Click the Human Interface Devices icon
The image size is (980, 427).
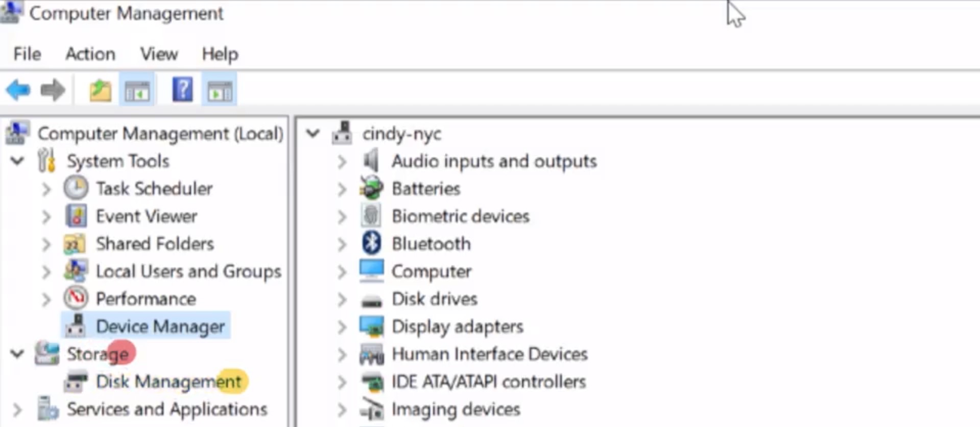[371, 354]
